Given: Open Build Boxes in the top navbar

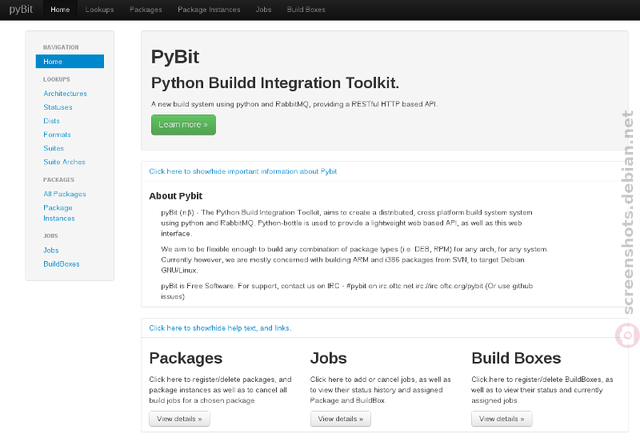Looking at the screenshot, I should tap(306, 9).
